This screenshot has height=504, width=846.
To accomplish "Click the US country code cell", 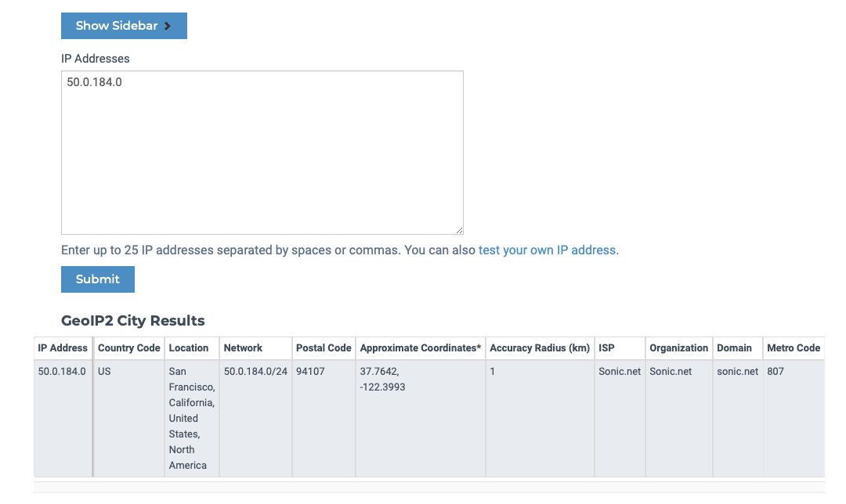I will click(129, 418).
